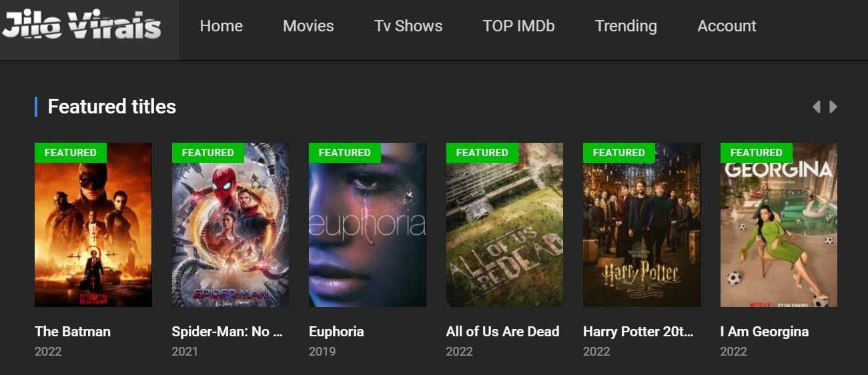The image size is (868, 375).
Task: Open The Batman poster thumbnail
Action: click(93, 225)
